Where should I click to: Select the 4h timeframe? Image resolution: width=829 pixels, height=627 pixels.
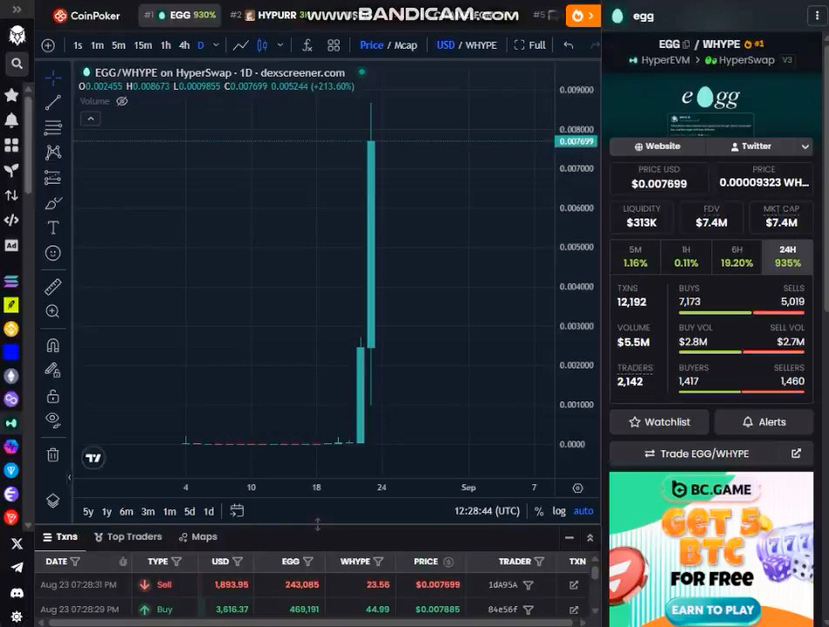pyautogui.click(x=184, y=45)
